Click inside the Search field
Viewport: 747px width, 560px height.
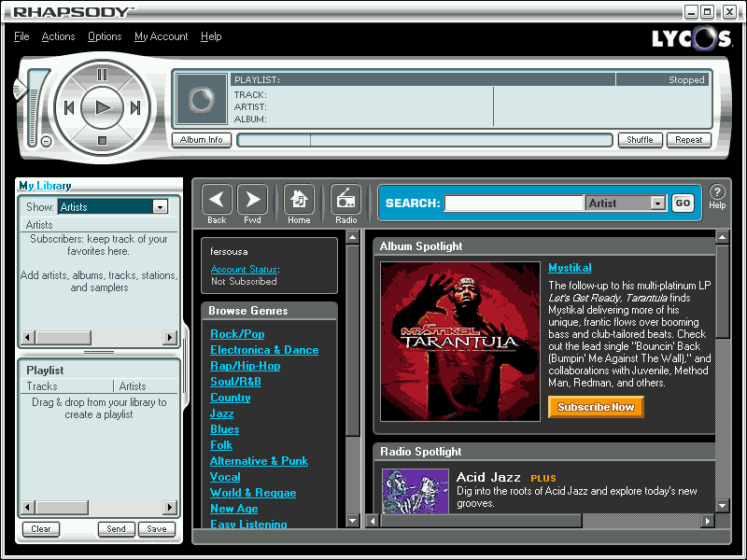pyautogui.click(x=514, y=203)
